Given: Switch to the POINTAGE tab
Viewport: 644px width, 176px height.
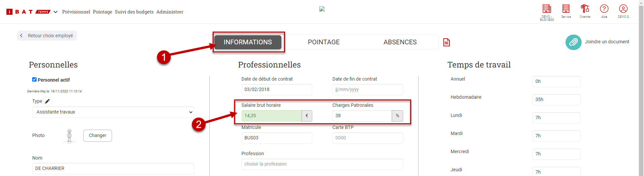Looking at the screenshot, I should click(324, 42).
